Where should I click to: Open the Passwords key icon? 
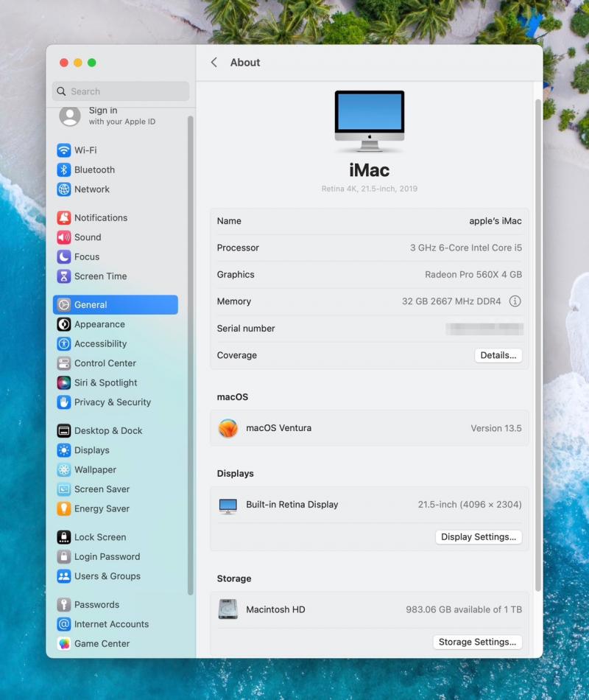pyautogui.click(x=64, y=605)
